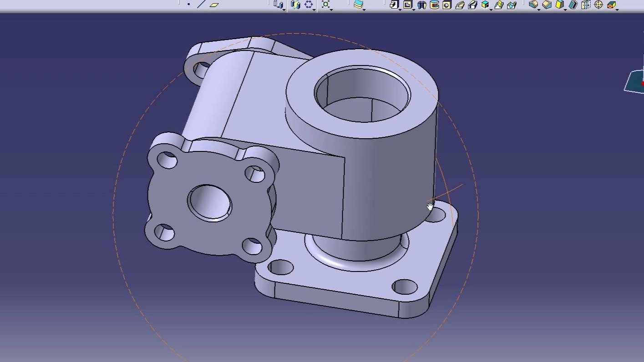
Task: Expand the Solid Combine flyout arrow
Action: point(491,10)
